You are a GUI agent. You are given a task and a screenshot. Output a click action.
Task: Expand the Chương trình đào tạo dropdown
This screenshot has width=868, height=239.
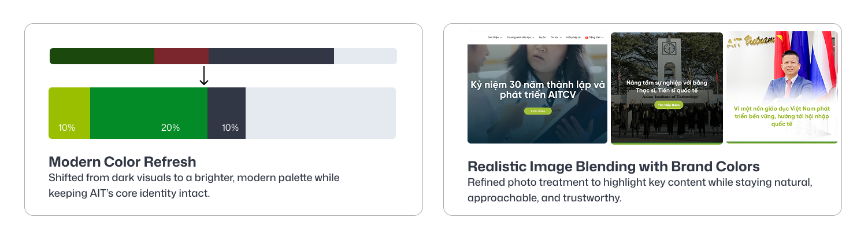[x=520, y=38]
